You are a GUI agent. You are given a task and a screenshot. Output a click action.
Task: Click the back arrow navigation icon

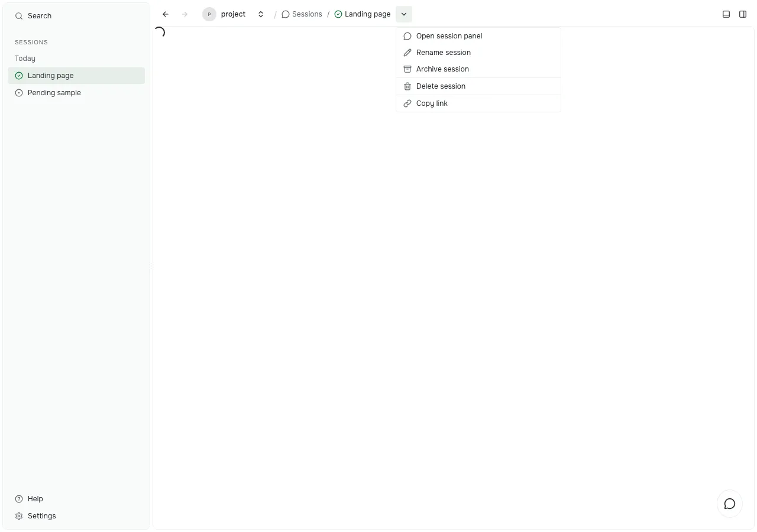click(166, 14)
